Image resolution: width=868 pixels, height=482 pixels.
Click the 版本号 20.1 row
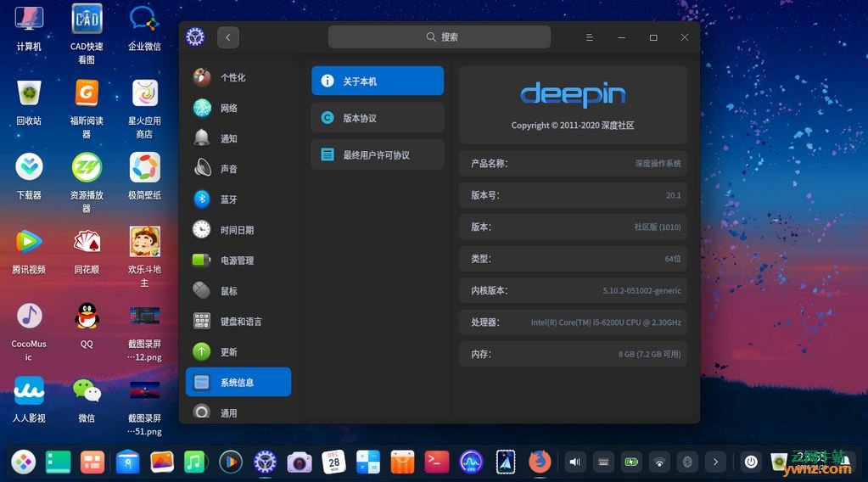click(x=573, y=195)
